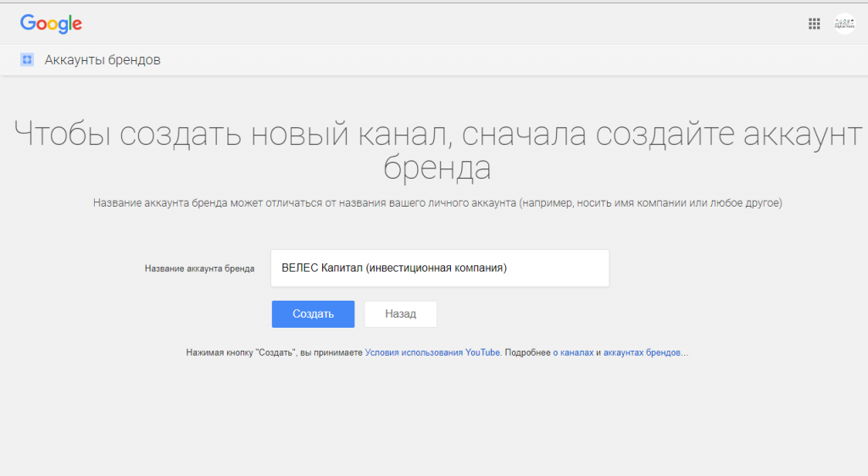Click the 'Название аккаунта бренда' label
The width and height of the screenshot is (868, 476).
point(200,268)
